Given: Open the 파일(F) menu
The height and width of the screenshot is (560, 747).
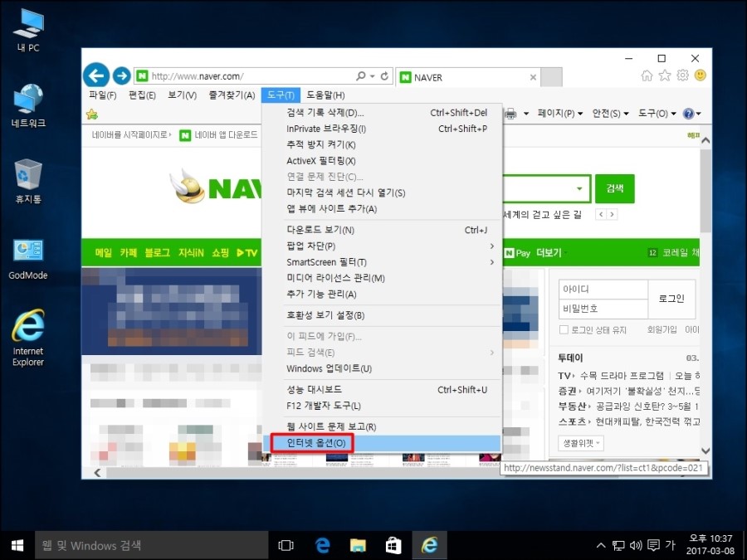Looking at the screenshot, I should [x=102, y=95].
